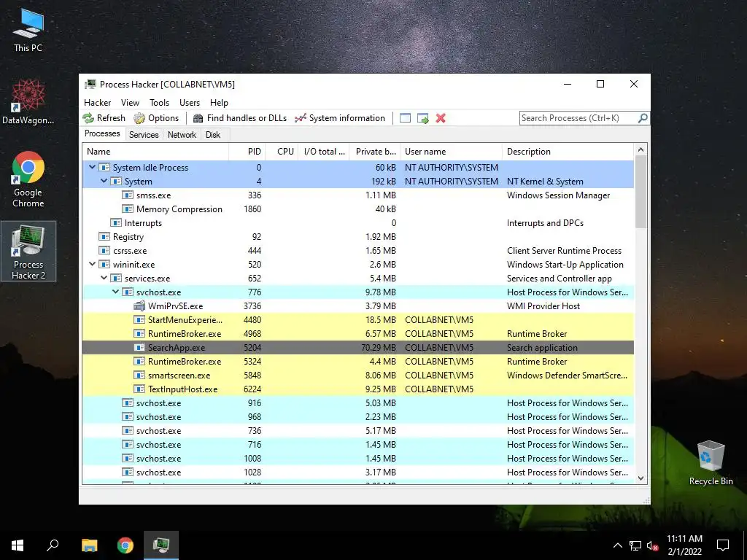
Task: Click the SearchApp.exe process icon
Action: [x=139, y=348]
